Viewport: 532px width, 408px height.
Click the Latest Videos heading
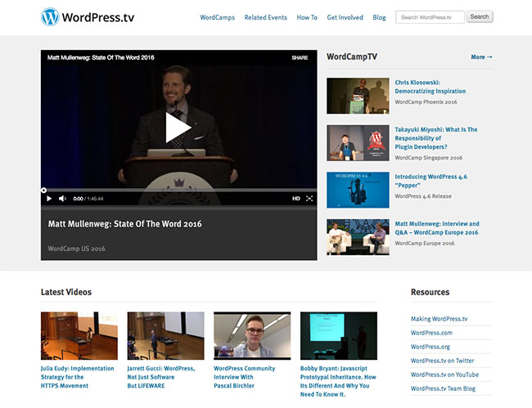coord(66,292)
